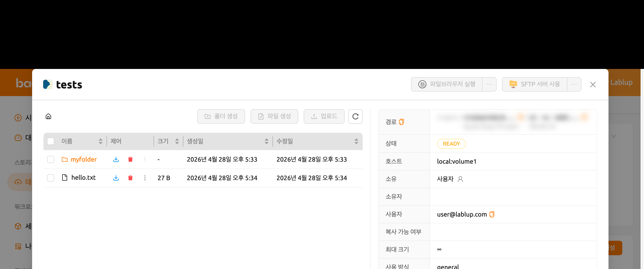Copy the path value icon
The height and width of the screenshot is (269, 644).
pyautogui.click(x=401, y=122)
